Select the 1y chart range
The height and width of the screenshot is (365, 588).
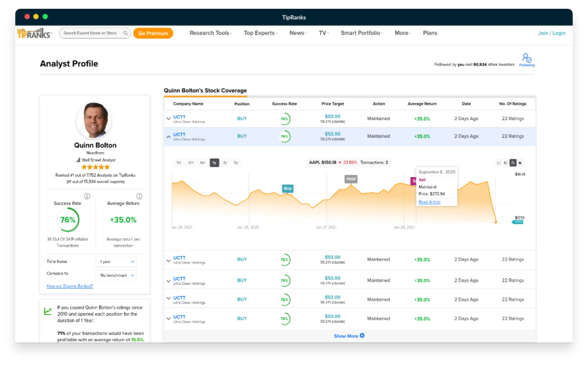point(214,163)
